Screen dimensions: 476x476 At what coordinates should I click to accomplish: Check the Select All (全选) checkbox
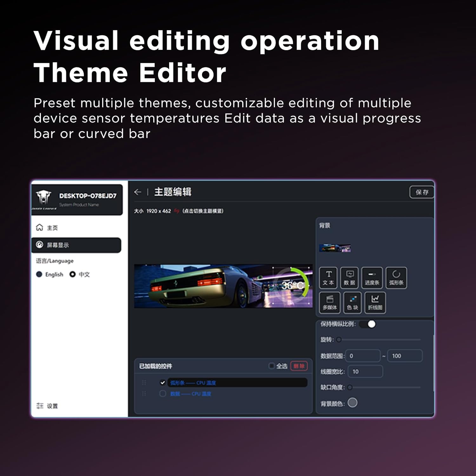tap(272, 366)
